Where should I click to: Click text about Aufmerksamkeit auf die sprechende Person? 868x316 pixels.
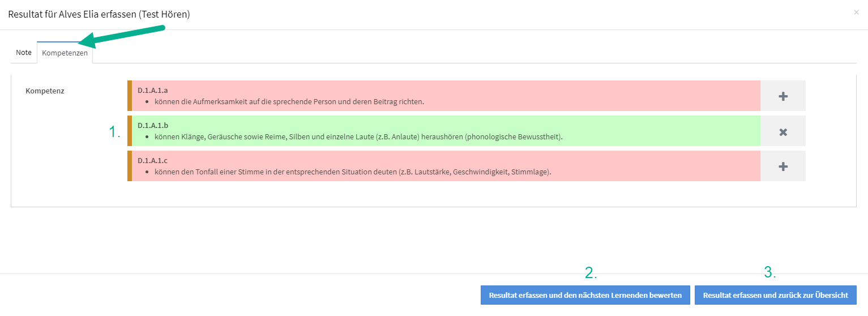[x=289, y=102]
